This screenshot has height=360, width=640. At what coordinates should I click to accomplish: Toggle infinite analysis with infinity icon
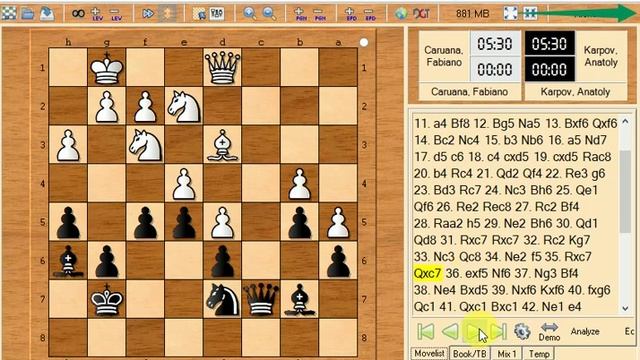pyautogui.click(x=78, y=14)
